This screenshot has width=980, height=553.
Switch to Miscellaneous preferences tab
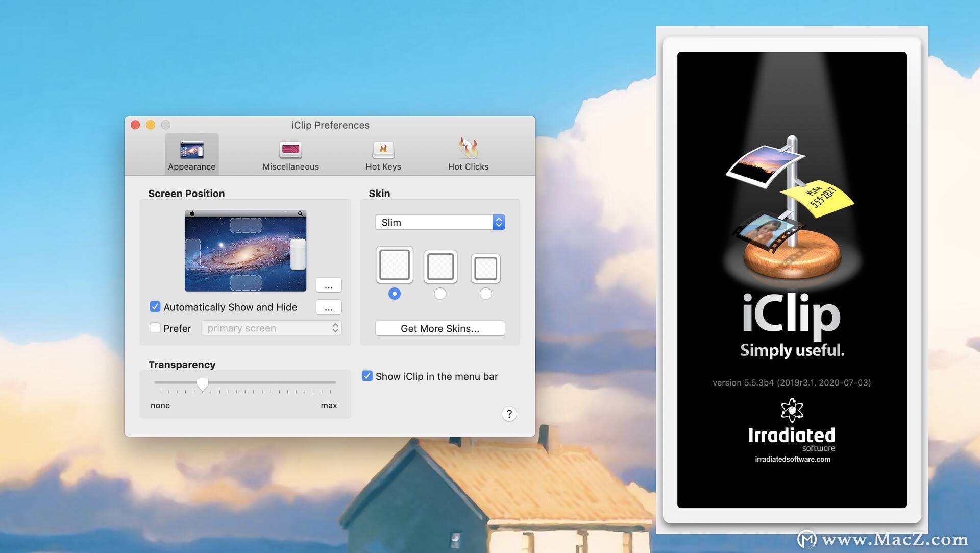point(291,154)
